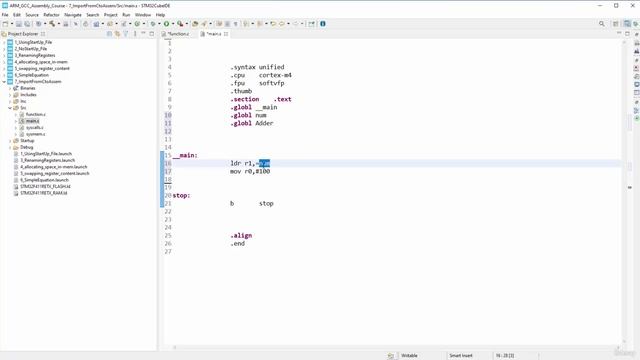640x360 pixels.
Task: Click the green Run button icon
Action: [167, 24]
